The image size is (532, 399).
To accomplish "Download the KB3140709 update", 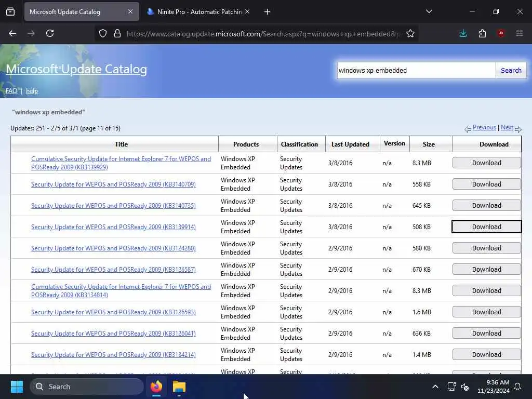I will (486, 184).
